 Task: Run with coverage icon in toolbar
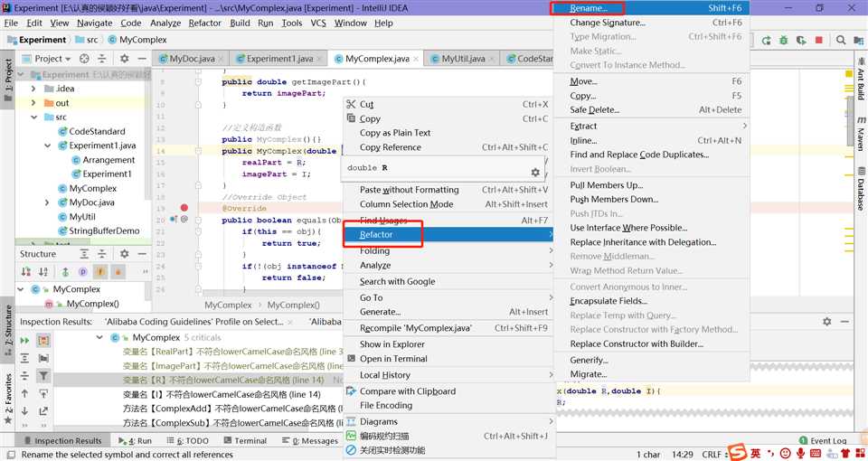pyautogui.click(x=801, y=40)
